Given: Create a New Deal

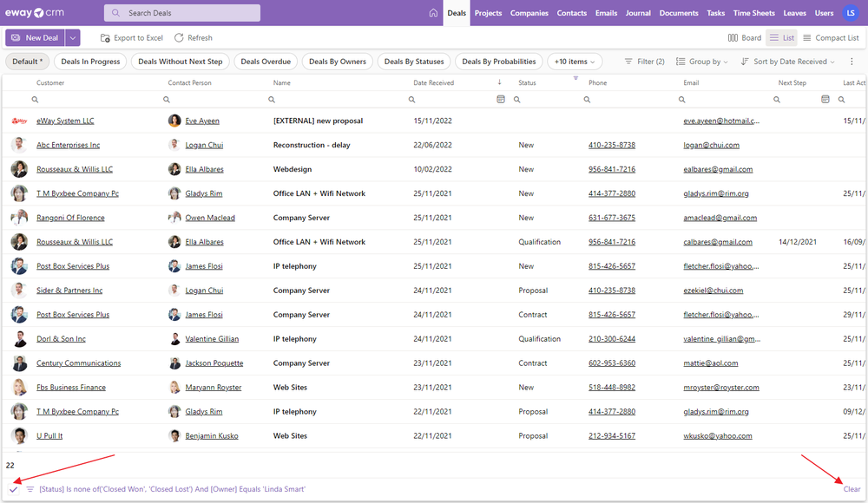Looking at the screenshot, I should 35,37.
